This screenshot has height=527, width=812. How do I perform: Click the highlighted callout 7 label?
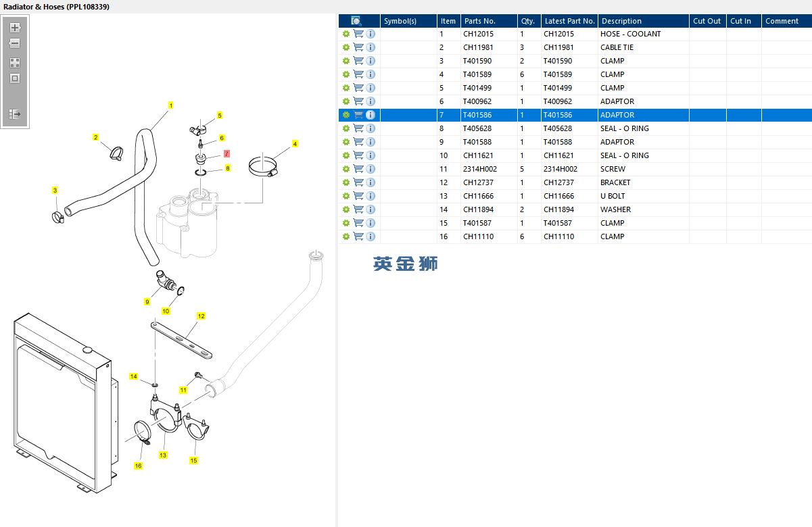pyautogui.click(x=226, y=154)
